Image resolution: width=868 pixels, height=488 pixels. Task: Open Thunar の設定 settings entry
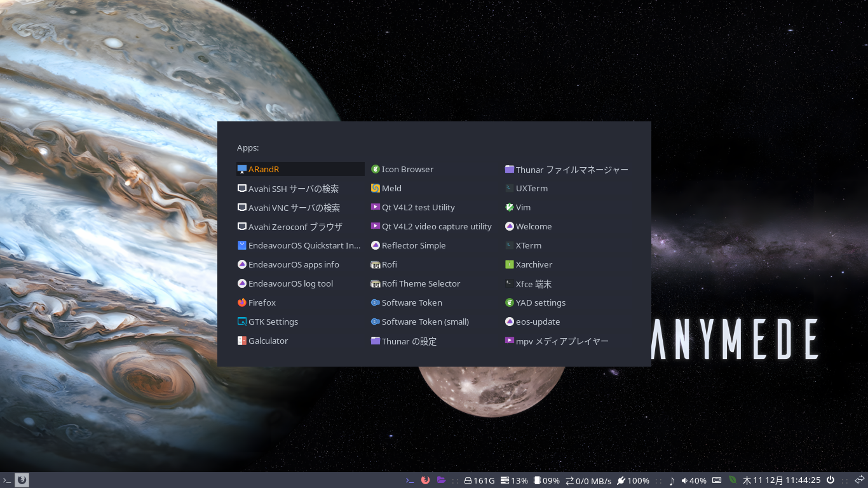[x=435, y=341]
